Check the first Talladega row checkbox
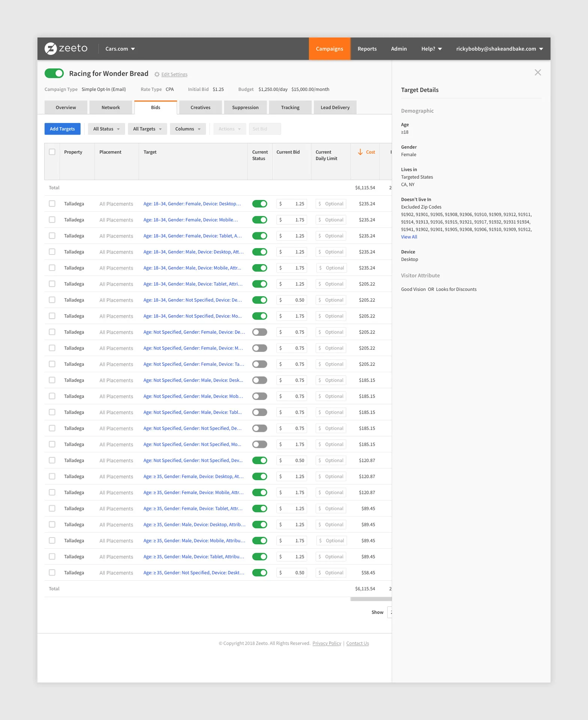The width and height of the screenshot is (588, 720). click(52, 204)
